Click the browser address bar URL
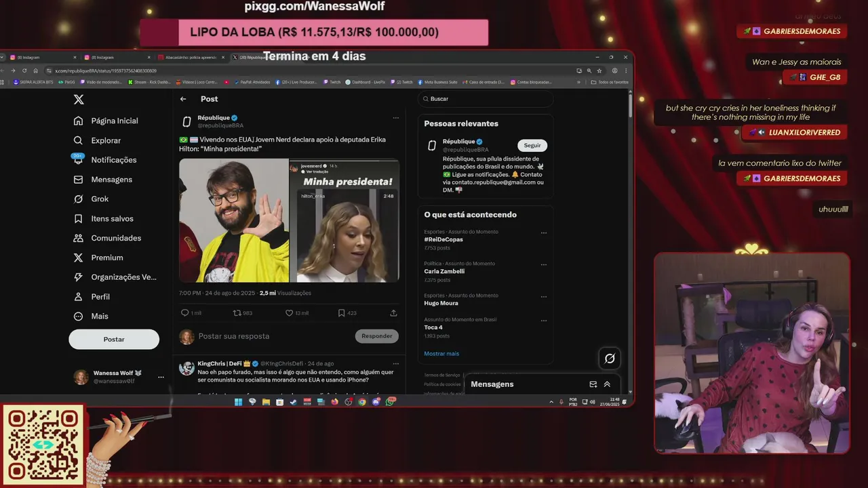The height and width of the screenshot is (488, 868). [x=105, y=70]
